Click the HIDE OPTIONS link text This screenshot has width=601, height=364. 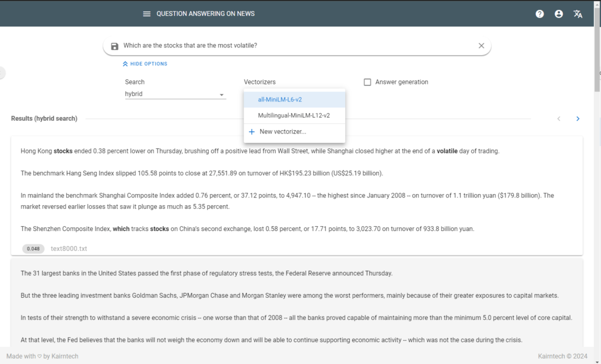coord(148,64)
